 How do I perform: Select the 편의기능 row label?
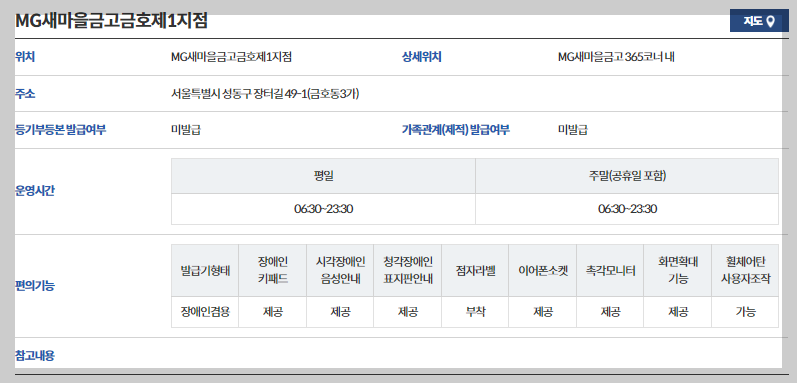pos(35,285)
